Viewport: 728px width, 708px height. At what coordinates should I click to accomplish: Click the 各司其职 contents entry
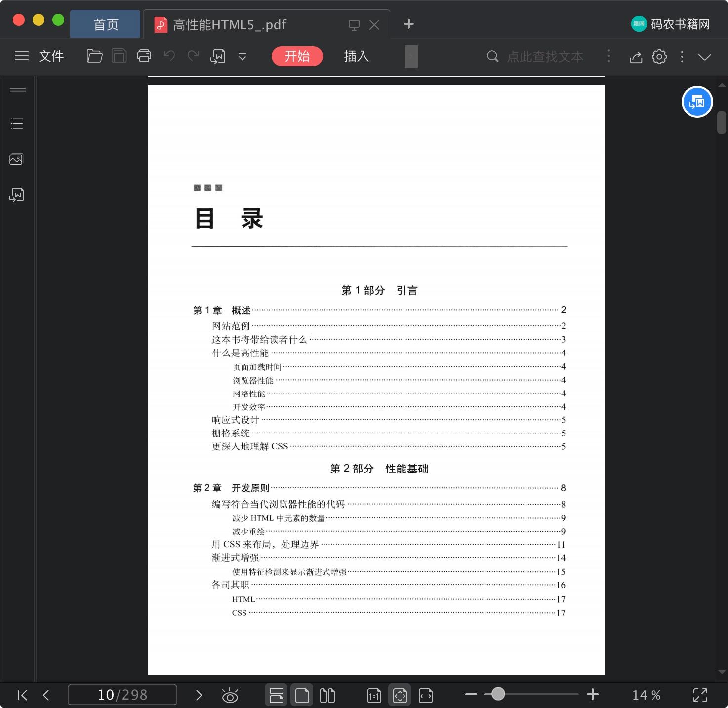coord(389,585)
